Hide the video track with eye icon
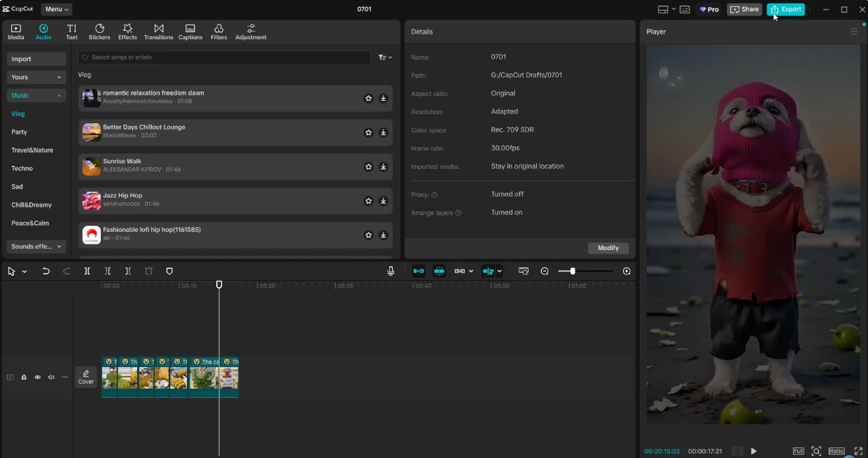The image size is (868, 458). pyautogui.click(x=38, y=377)
